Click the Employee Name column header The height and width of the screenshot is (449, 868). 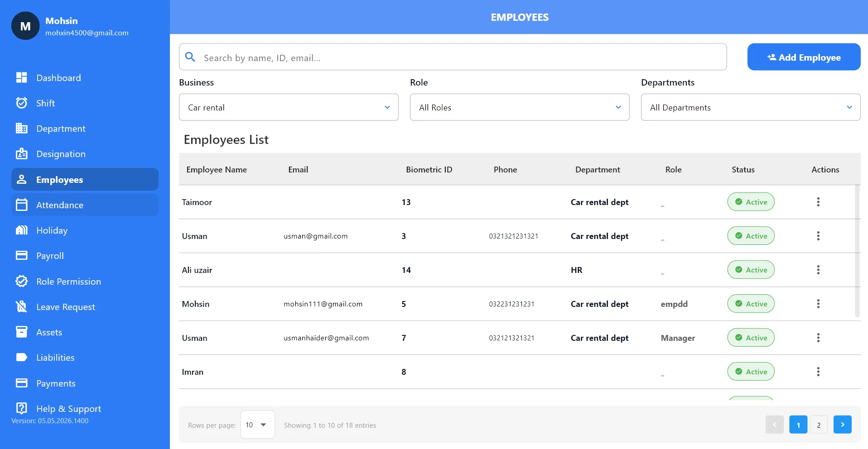tap(217, 169)
